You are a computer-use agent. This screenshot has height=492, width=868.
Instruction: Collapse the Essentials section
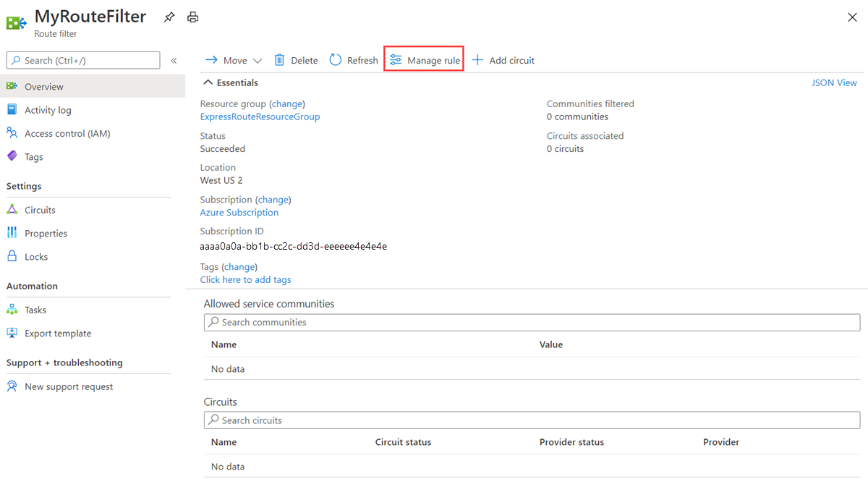tap(208, 82)
